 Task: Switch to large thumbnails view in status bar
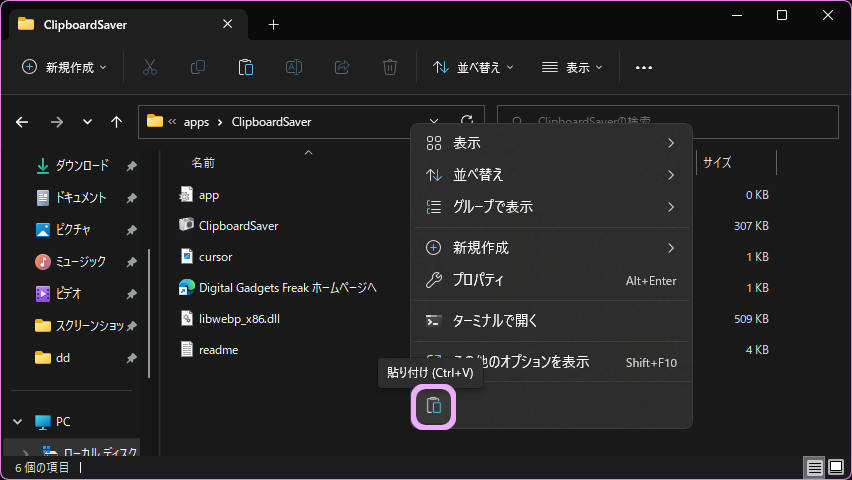click(836, 467)
